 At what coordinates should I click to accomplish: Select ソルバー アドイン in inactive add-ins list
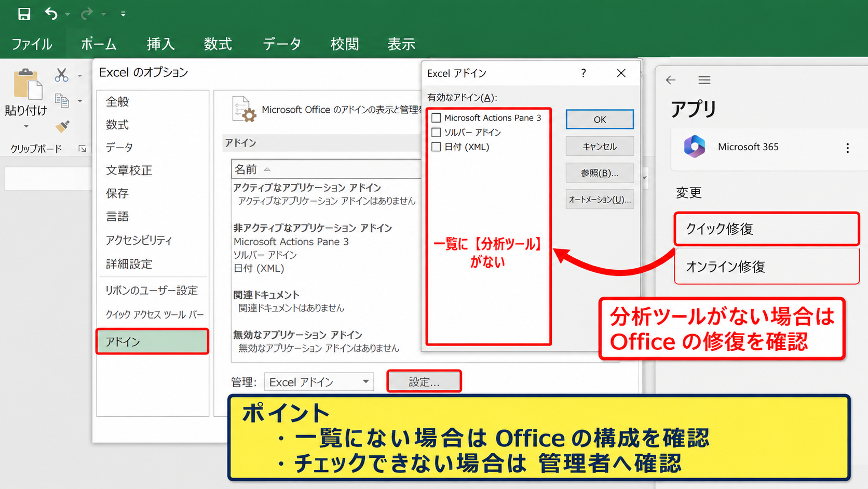click(265, 255)
